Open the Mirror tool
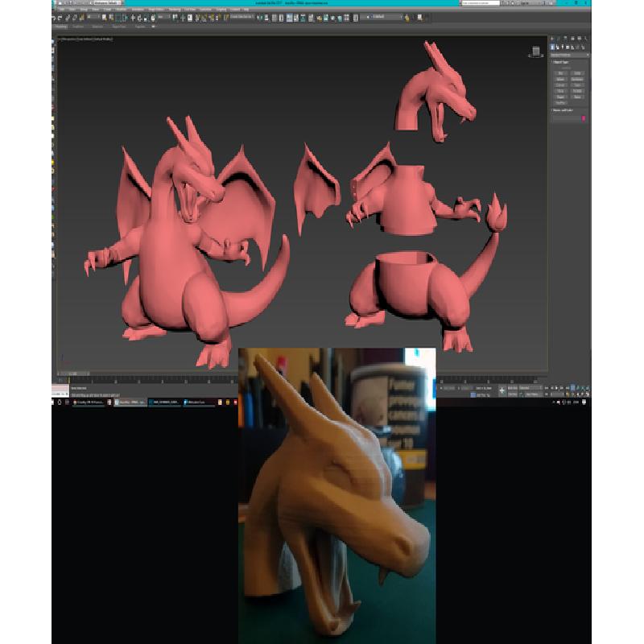Image resolution: width=644 pixels, height=644 pixels. 259,18
